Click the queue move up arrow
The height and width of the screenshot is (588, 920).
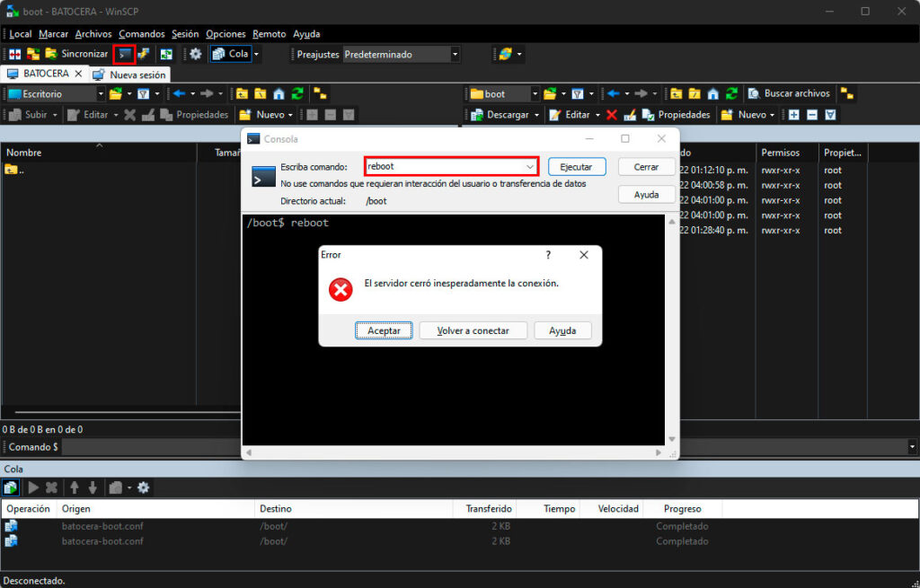coord(75,487)
